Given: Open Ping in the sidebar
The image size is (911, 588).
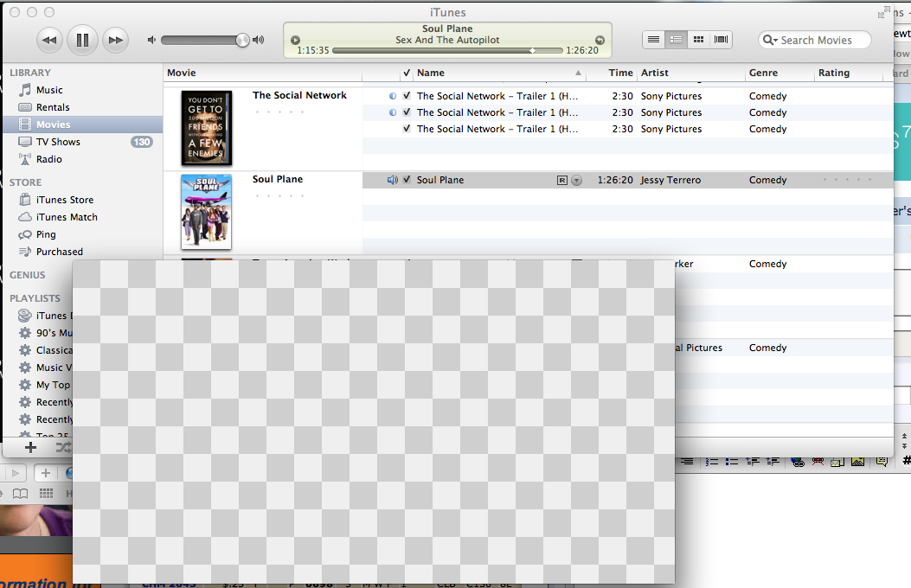Looking at the screenshot, I should pyautogui.click(x=46, y=234).
